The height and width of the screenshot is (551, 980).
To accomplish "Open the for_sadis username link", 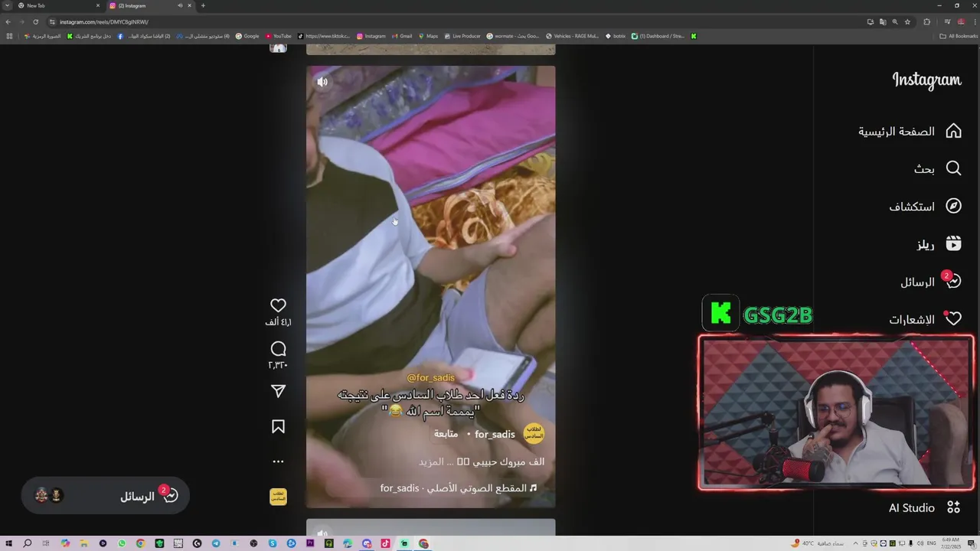I will pos(495,434).
